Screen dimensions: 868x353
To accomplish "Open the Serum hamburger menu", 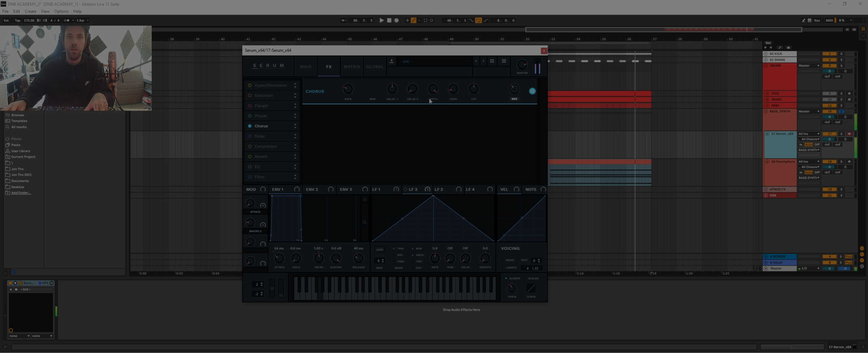I will coord(504,61).
